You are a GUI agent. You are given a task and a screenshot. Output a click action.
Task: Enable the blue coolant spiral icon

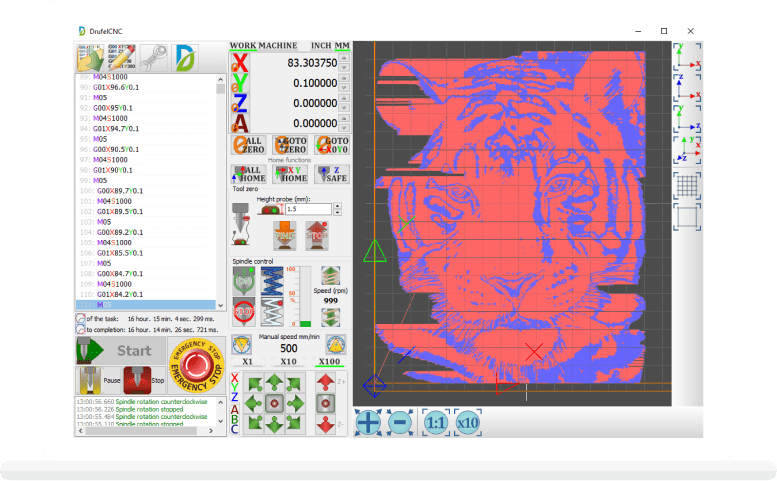point(272,281)
